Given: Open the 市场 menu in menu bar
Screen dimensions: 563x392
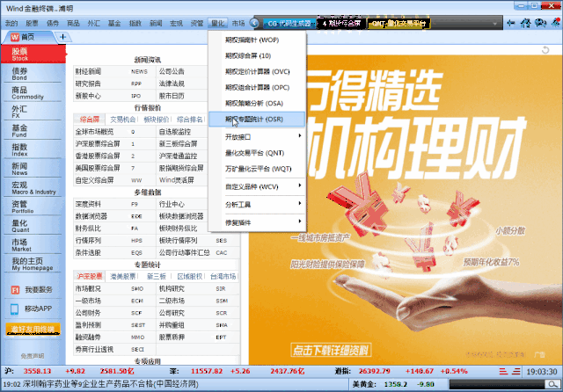Looking at the screenshot, I should (238, 24).
